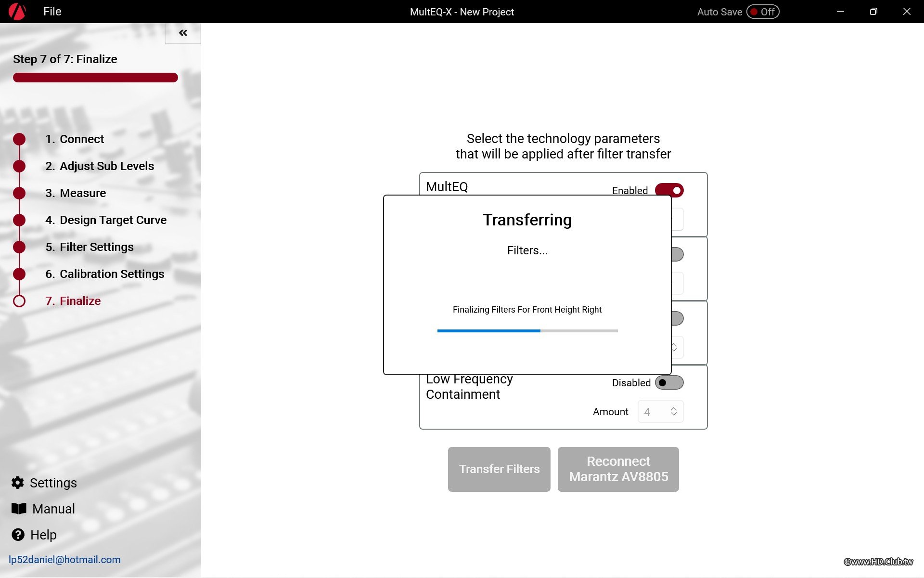This screenshot has width=924, height=578.
Task: Click the Settings gear icon
Action: point(18,483)
